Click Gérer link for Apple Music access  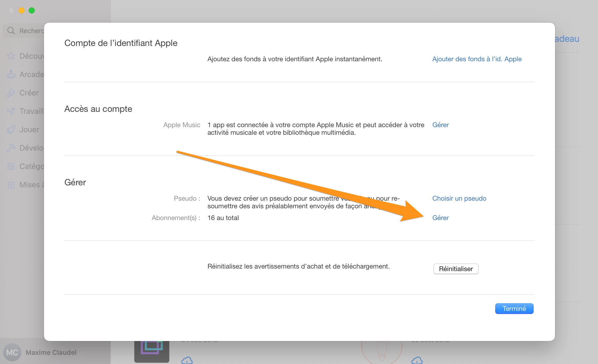point(440,125)
